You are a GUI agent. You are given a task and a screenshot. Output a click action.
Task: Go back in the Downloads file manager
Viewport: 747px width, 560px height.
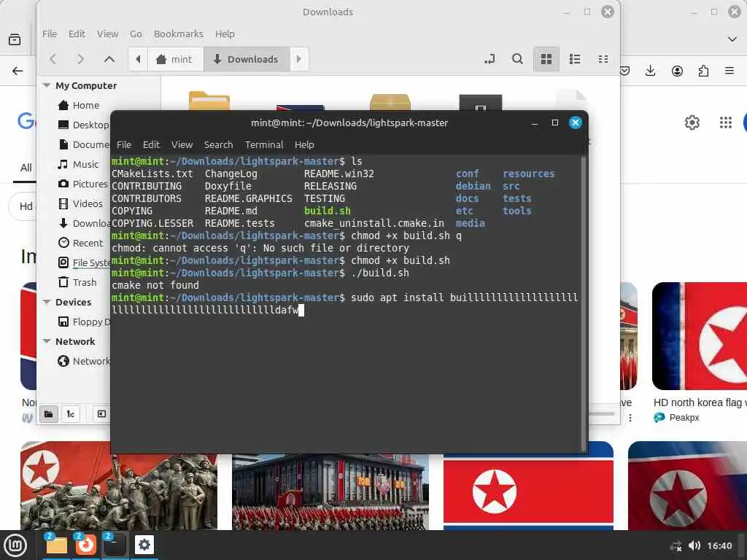[x=53, y=59]
